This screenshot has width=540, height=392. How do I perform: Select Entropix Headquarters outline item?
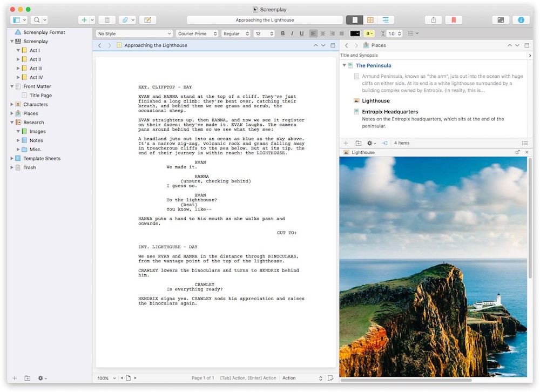tap(390, 112)
